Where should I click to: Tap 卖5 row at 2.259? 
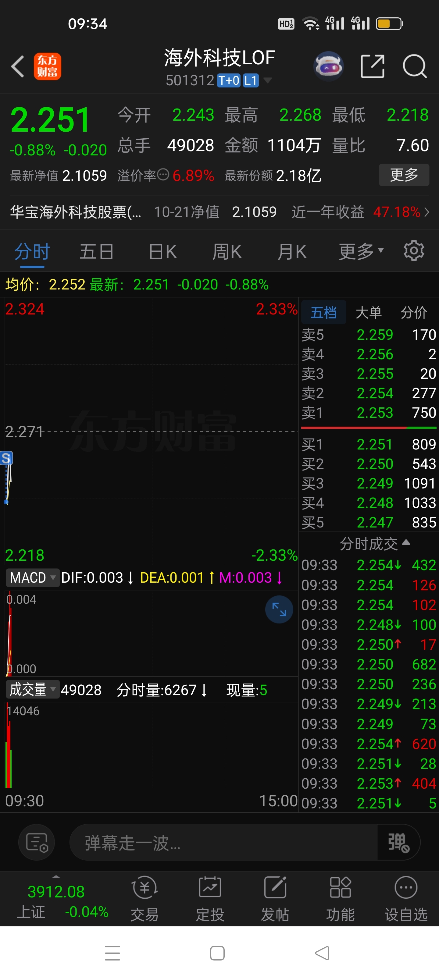369,335
